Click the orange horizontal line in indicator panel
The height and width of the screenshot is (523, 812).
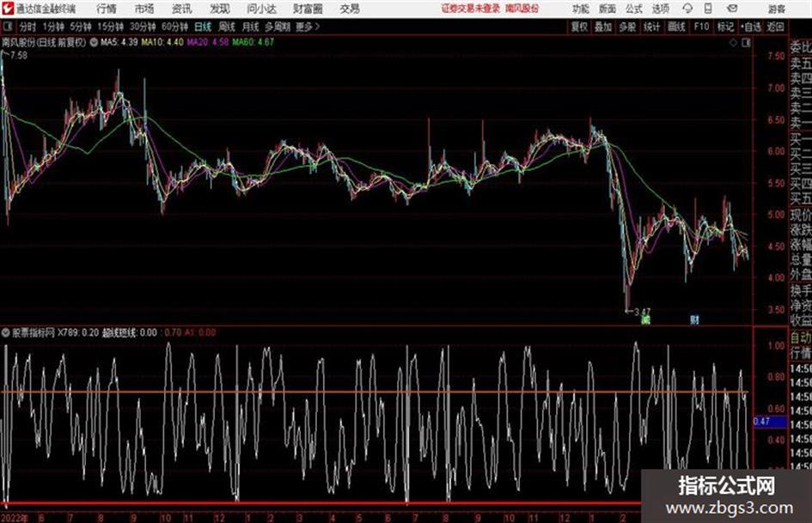(375, 392)
